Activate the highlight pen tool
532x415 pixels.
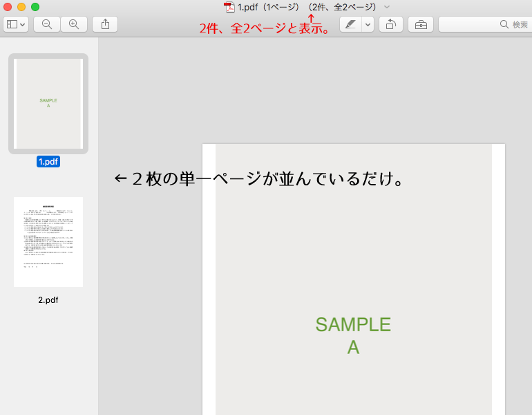point(350,24)
